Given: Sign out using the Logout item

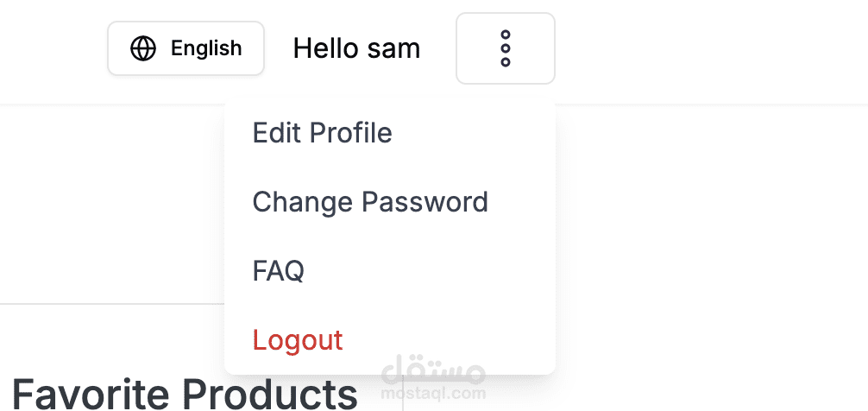Looking at the screenshot, I should [390, 339].
